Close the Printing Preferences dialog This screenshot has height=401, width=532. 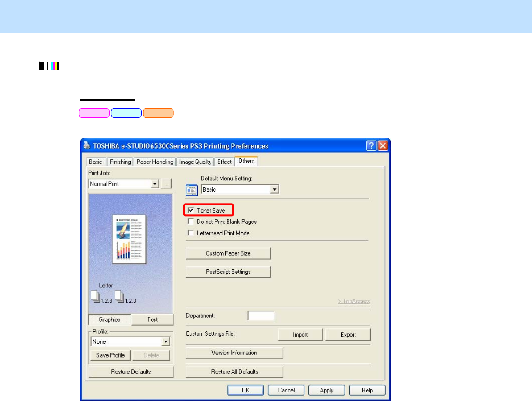pyautogui.click(x=383, y=145)
